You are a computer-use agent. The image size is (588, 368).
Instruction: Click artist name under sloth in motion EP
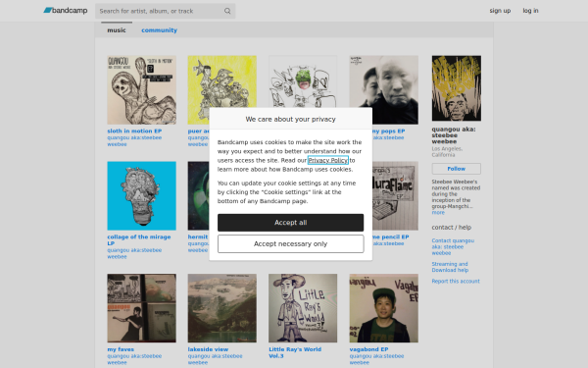click(134, 140)
